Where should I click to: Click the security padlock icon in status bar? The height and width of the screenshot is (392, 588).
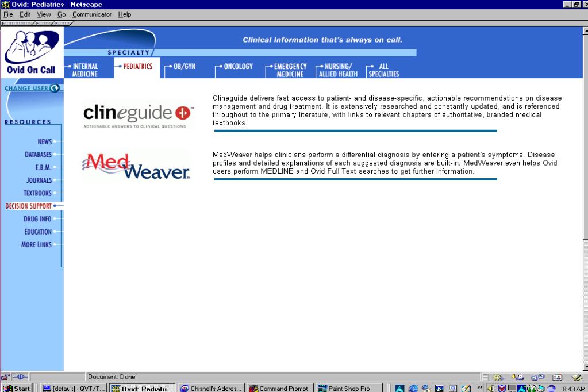tap(5, 376)
